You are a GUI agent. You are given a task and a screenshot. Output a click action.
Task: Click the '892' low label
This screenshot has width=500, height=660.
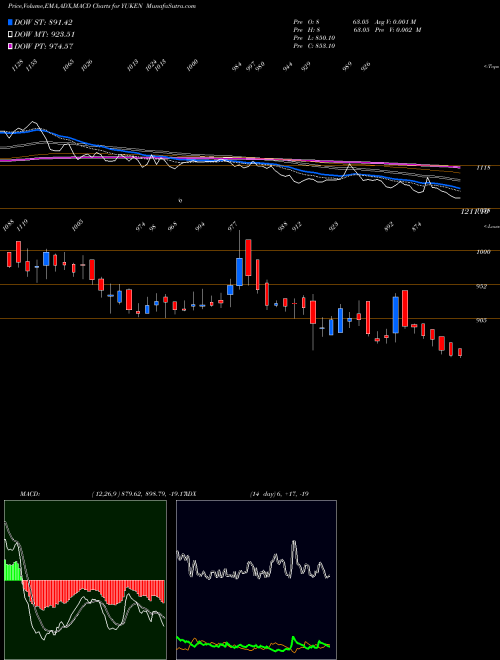point(390,226)
